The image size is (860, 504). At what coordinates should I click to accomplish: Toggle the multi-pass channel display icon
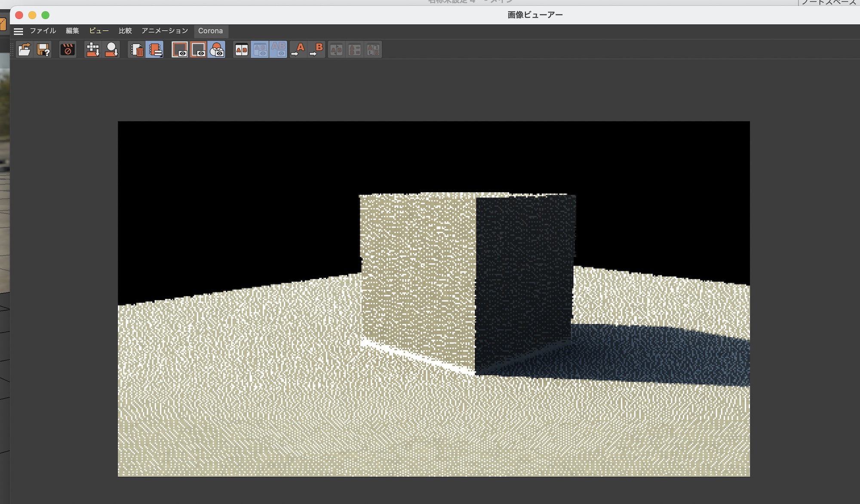pyautogui.click(x=217, y=50)
